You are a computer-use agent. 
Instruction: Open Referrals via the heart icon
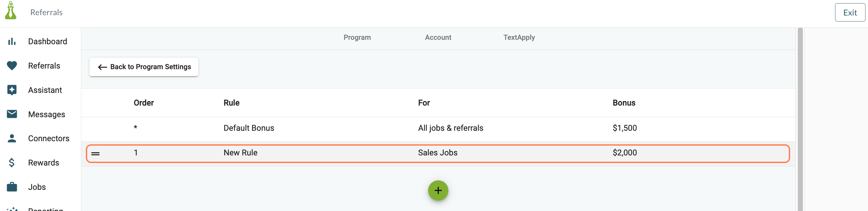coord(12,66)
